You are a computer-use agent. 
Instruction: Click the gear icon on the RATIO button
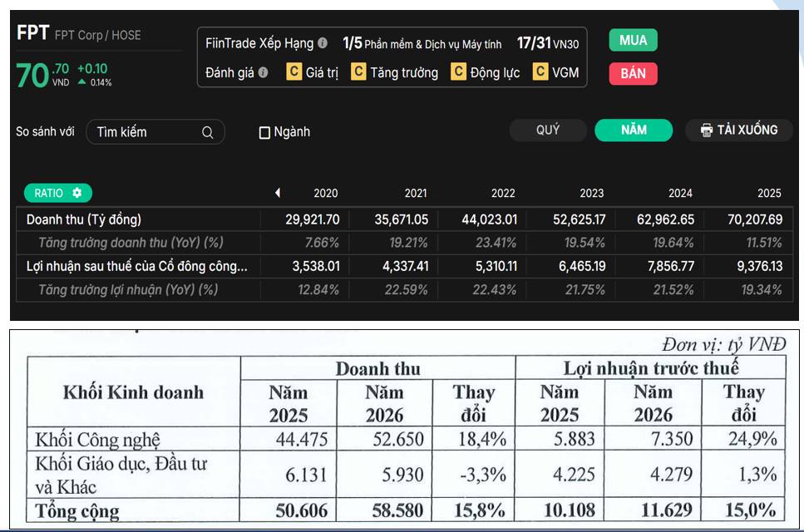click(77, 193)
